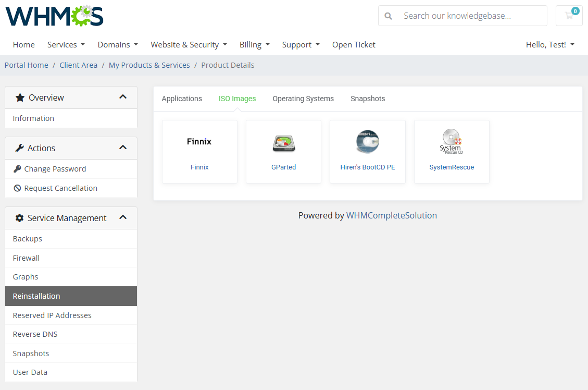Click Open Ticket in the navigation bar

(354, 45)
